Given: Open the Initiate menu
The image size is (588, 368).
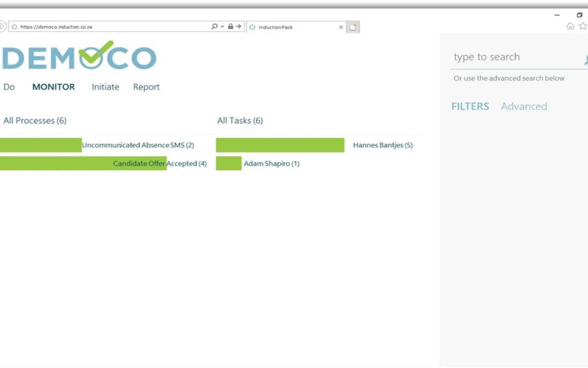Looking at the screenshot, I should pos(105,87).
